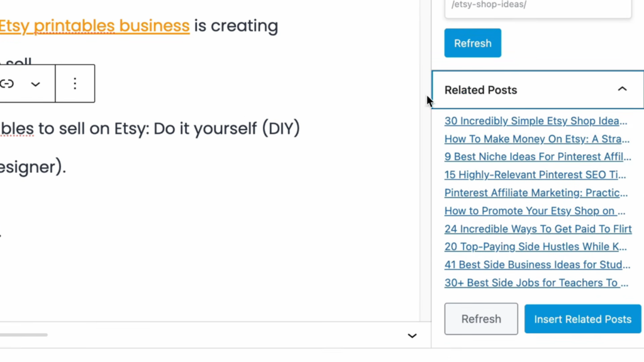Collapse the Related Posts panel

point(622,89)
